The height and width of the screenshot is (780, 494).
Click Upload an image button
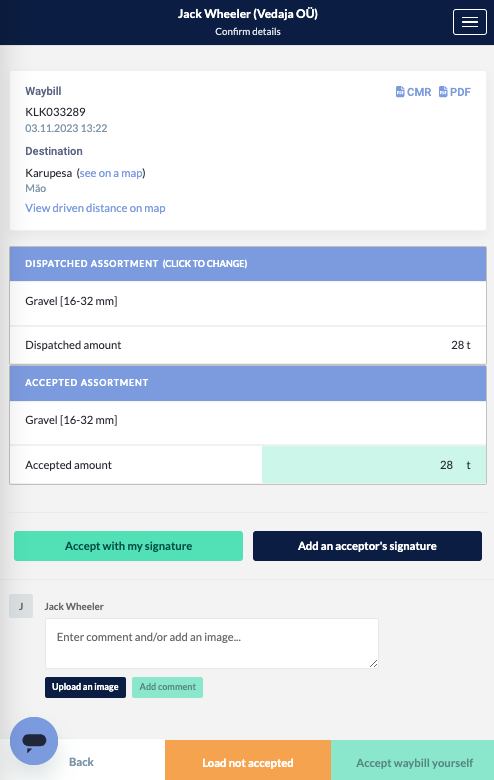tap(85, 687)
